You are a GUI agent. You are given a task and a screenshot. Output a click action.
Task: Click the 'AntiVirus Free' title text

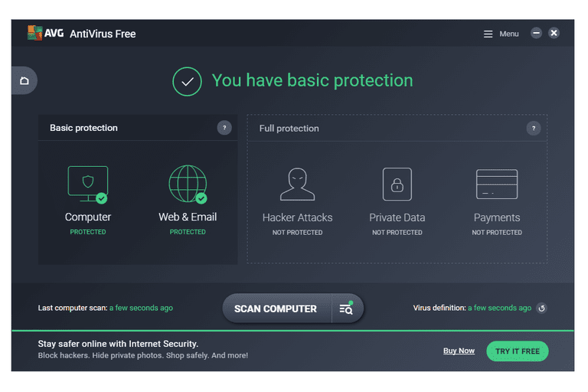(103, 34)
